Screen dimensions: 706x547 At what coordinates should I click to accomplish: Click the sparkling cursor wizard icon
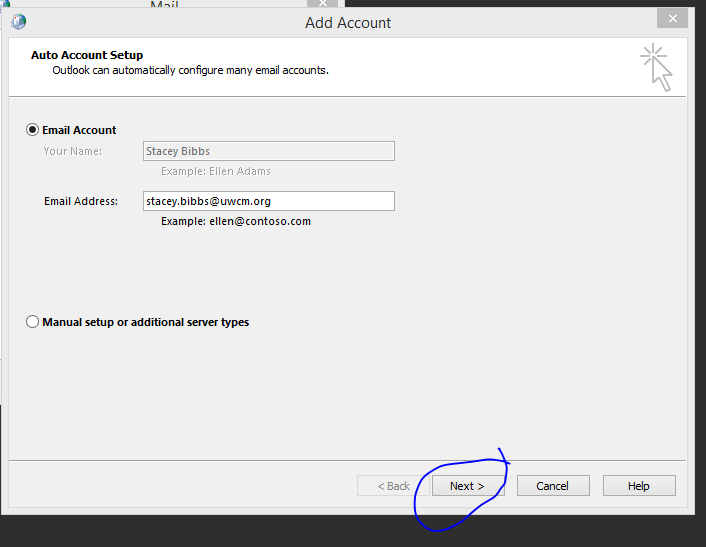tap(656, 67)
